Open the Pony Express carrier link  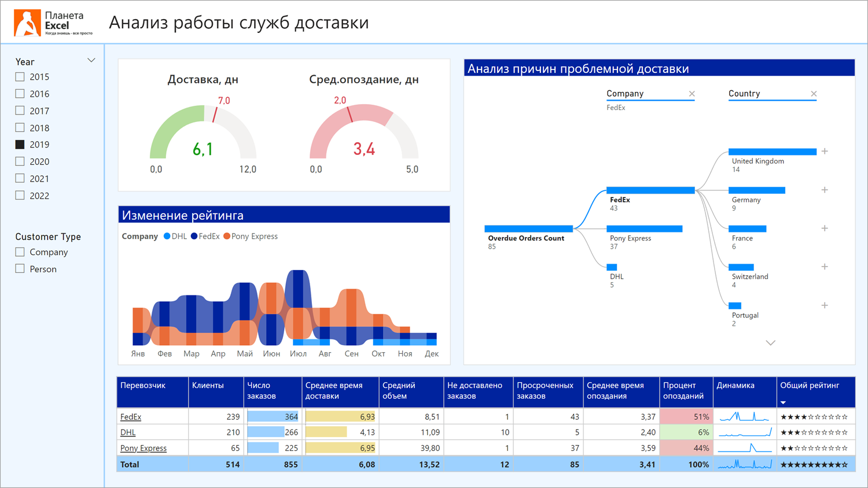[x=144, y=448]
